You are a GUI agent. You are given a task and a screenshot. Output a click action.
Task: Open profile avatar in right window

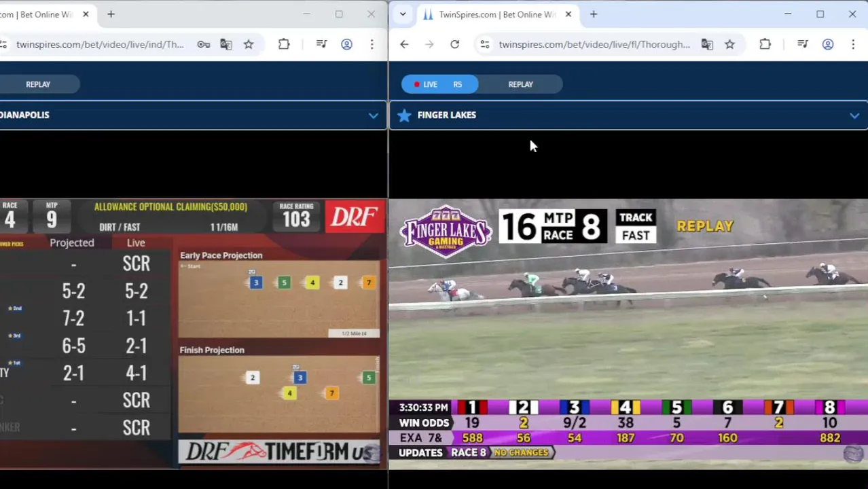tap(828, 44)
